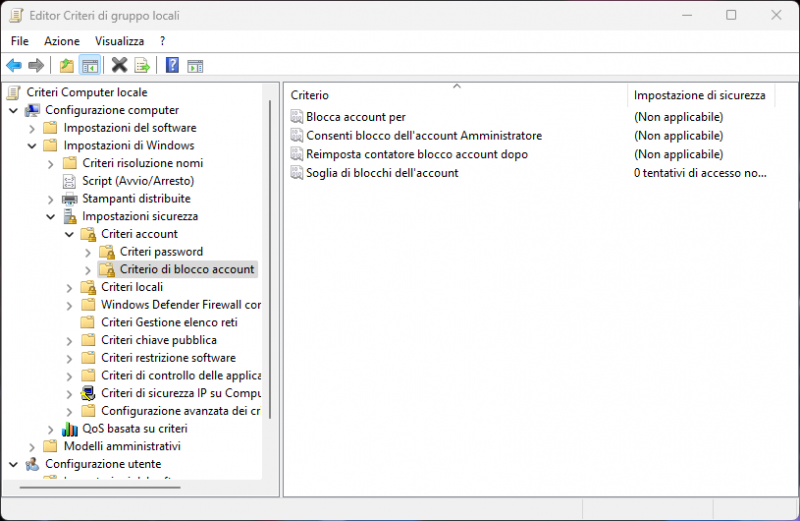This screenshot has height=521, width=800.
Task: Click the Impostazioni sicurezza lock icon
Action: click(69, 216)
